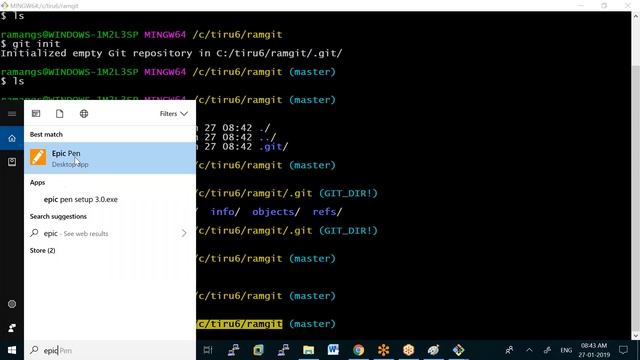Screen dimensions: 640x360
Task: Click the scroll down arrow in terminal
Action: tap(636, 336)
